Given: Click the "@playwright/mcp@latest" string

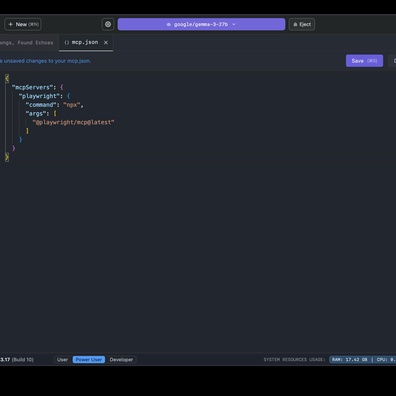Looking at the screenshot, I should pyautogui.click(x=73, y=122).
